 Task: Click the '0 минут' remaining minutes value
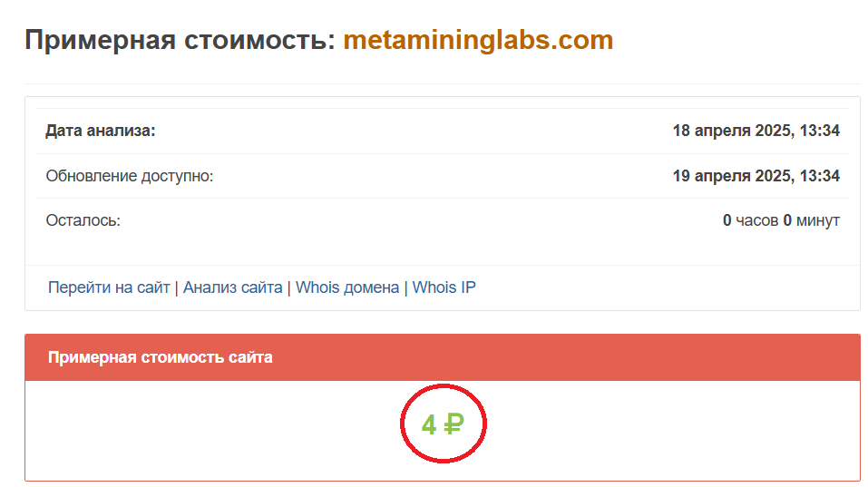tap(812, 220)
